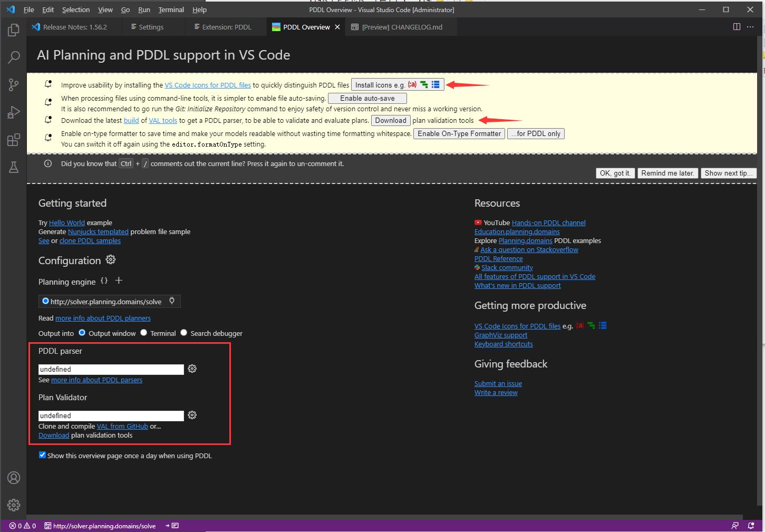Screen dimensions: 765x532
Task: Open more info about PDDL planners link
Action: (x=103, y=318)
